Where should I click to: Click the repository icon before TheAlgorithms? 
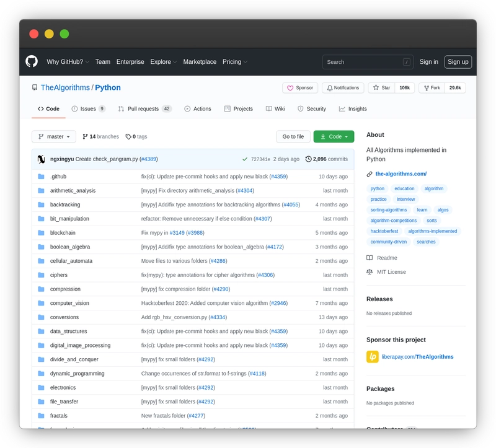(x=35, y=87)
